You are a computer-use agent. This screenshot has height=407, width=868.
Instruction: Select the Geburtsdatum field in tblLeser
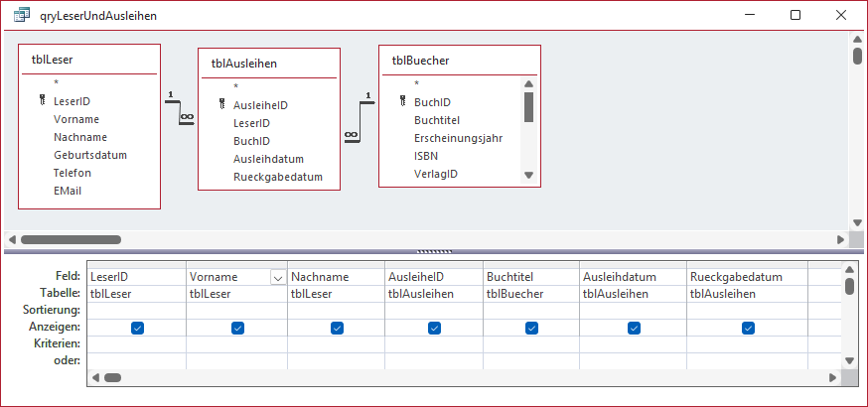click(90, 155)
